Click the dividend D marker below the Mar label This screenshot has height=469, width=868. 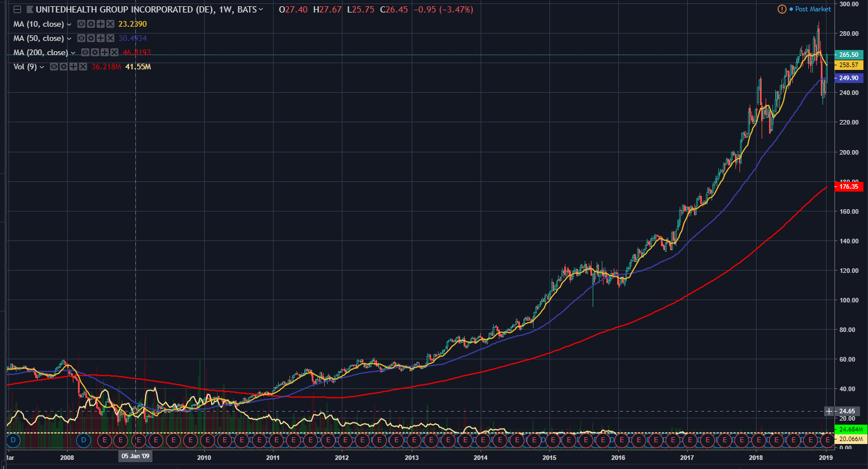pyautogui.click(x=13, y=440)
